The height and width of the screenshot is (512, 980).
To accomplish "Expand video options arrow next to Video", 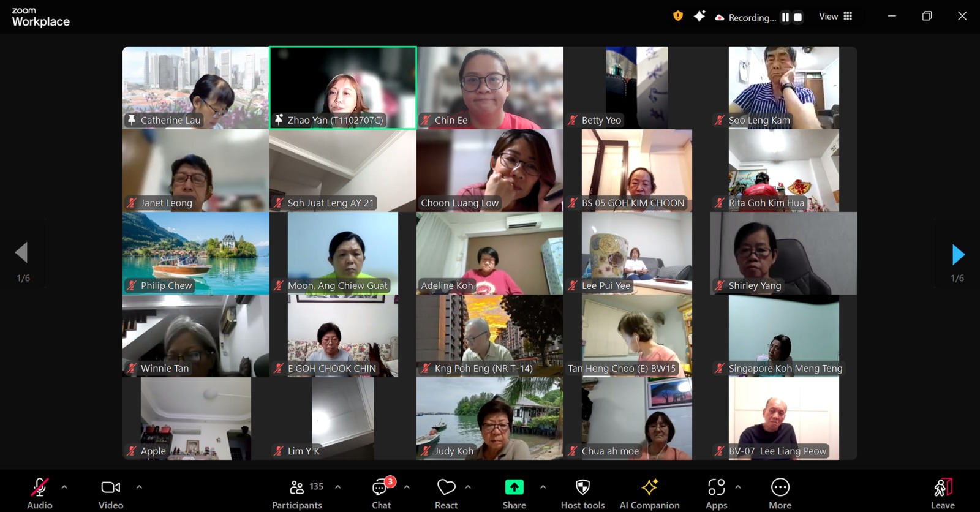I will (x=139, y=488).
